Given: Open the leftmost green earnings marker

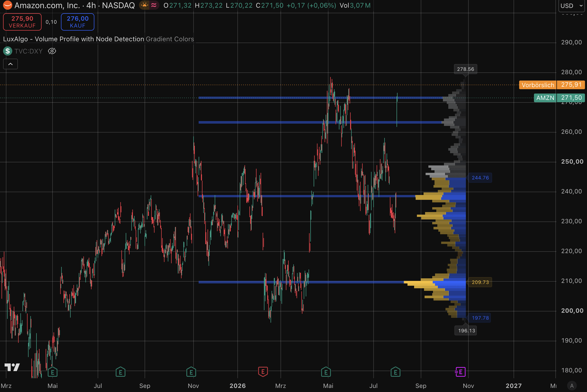Looking at the screenshot, I should click(53, 372).
